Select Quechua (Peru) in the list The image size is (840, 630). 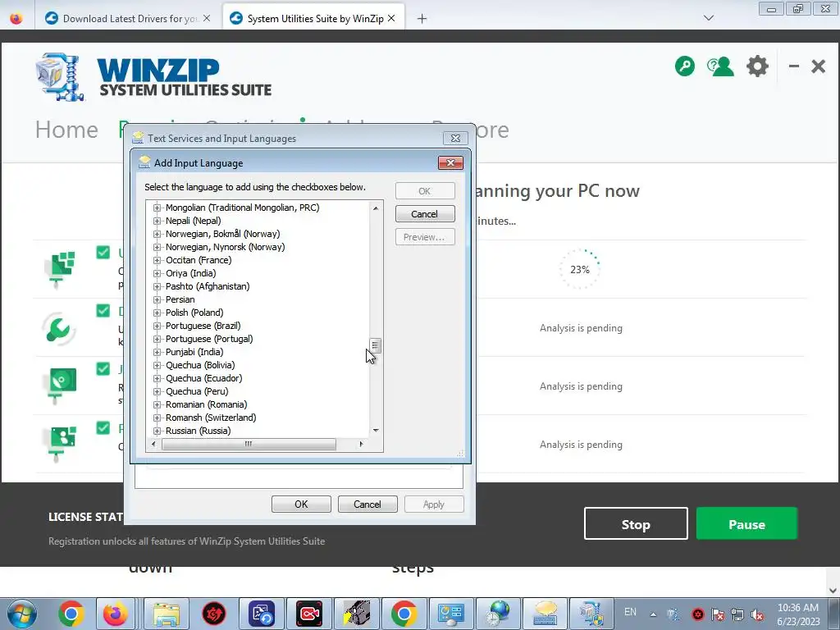click(197, 391)
